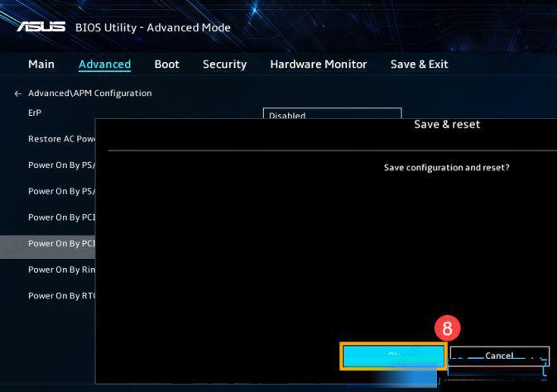
Task: Choose the first Power On By PS/2 row
Action: point(61,165)
